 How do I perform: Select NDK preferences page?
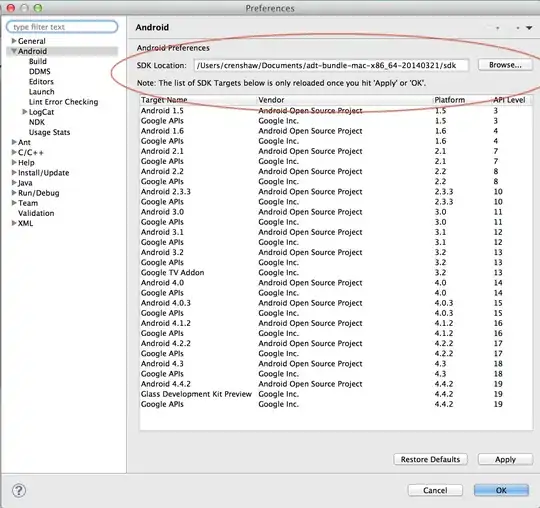click(x=37, y=122)
